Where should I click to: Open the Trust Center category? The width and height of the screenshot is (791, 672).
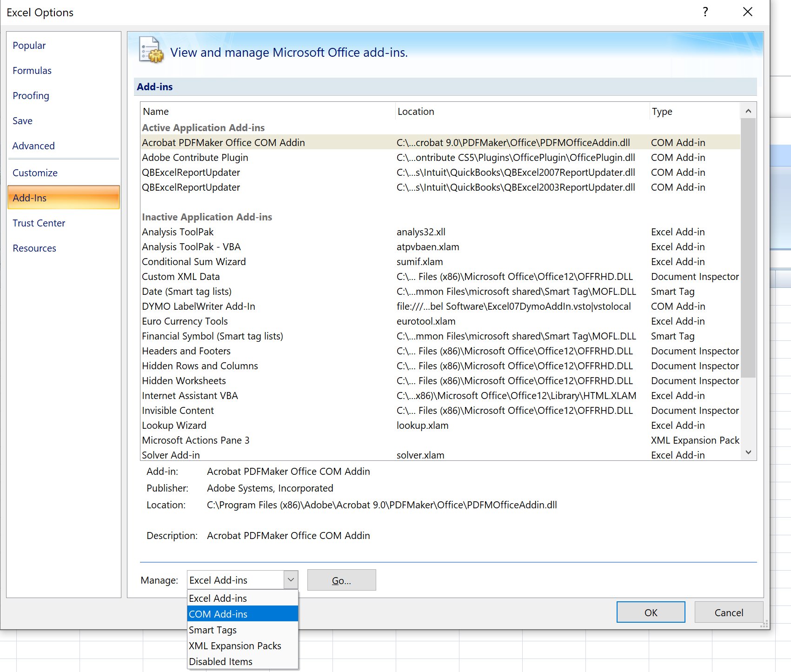(39, 223)
